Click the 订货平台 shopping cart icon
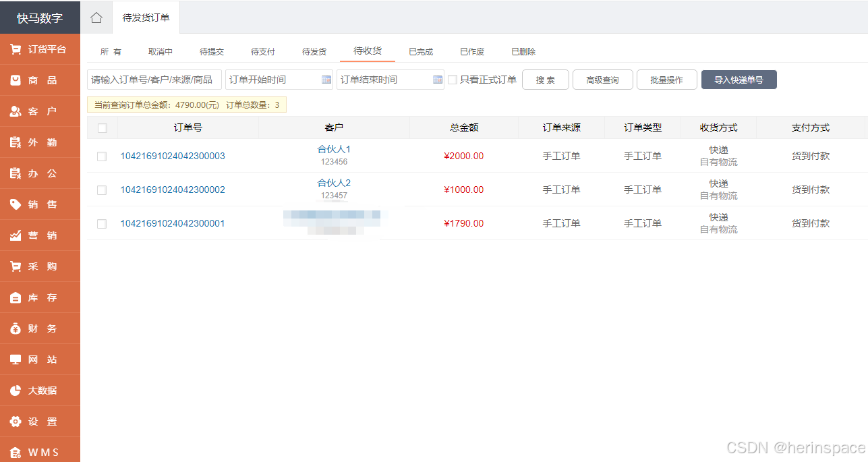 [x=16, y=49]
